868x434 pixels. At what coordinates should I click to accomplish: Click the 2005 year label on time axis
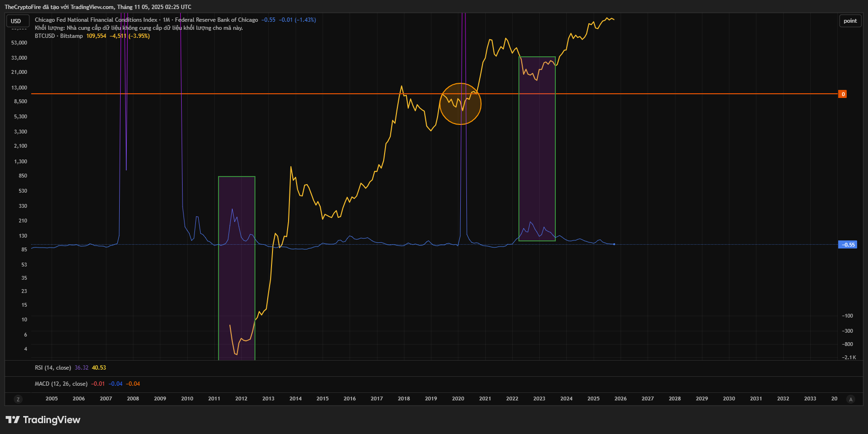(x=52, y=399)
